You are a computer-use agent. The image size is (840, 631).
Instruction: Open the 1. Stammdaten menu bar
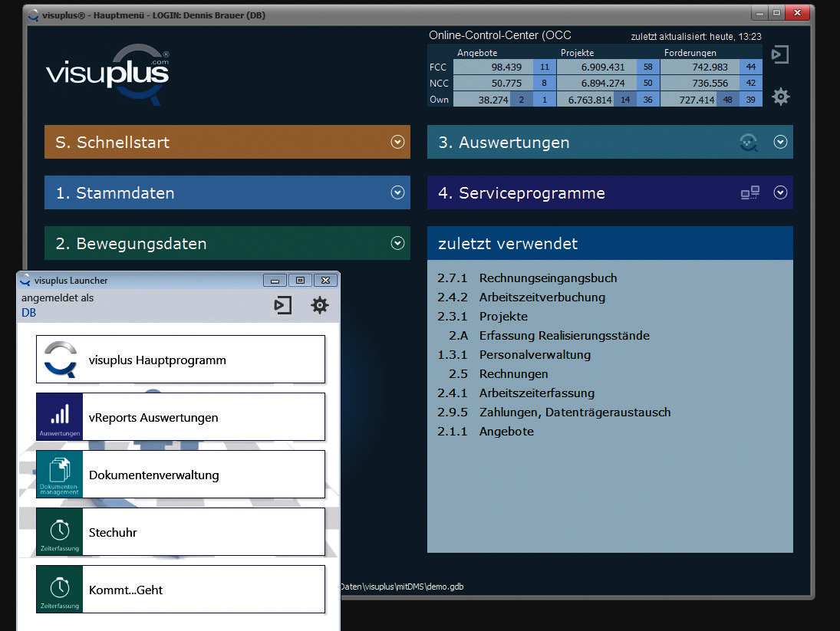pos(227,192)
